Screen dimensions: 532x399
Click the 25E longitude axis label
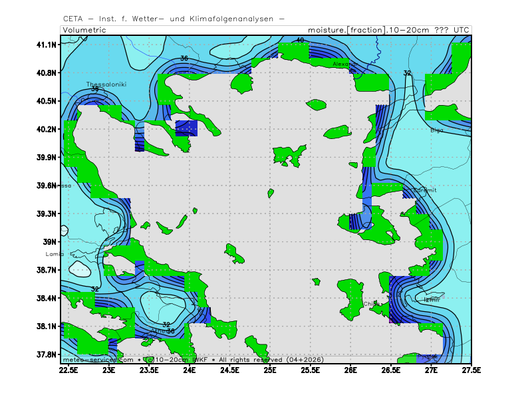click(x=270, y=368)
